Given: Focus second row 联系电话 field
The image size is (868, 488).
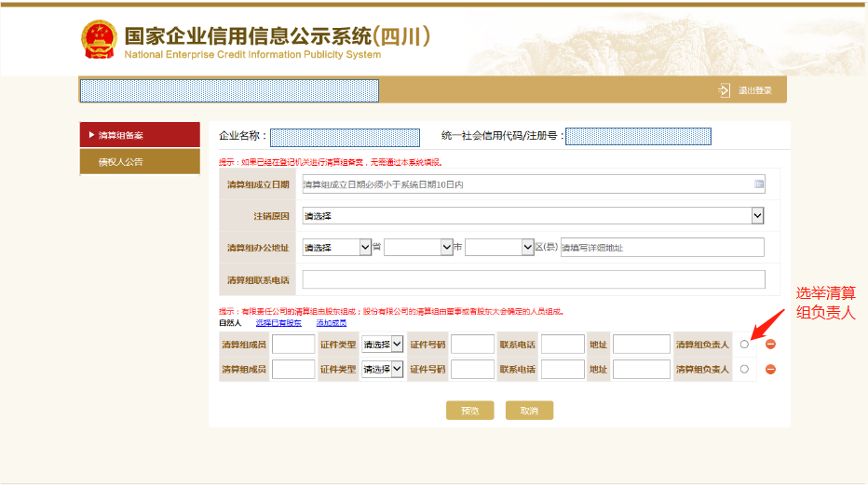Looking at the screenshot, I should 563,369.
